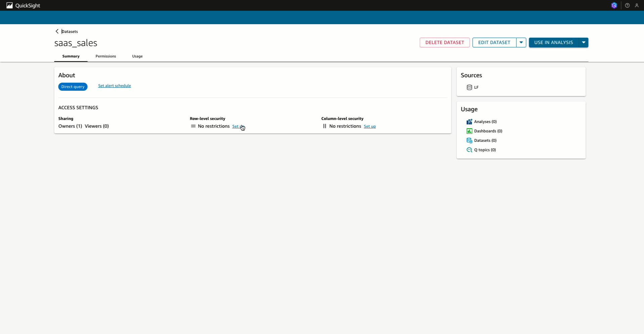The image size is (644, 334).
Task: Click the About heading
Action: (67, 75)
